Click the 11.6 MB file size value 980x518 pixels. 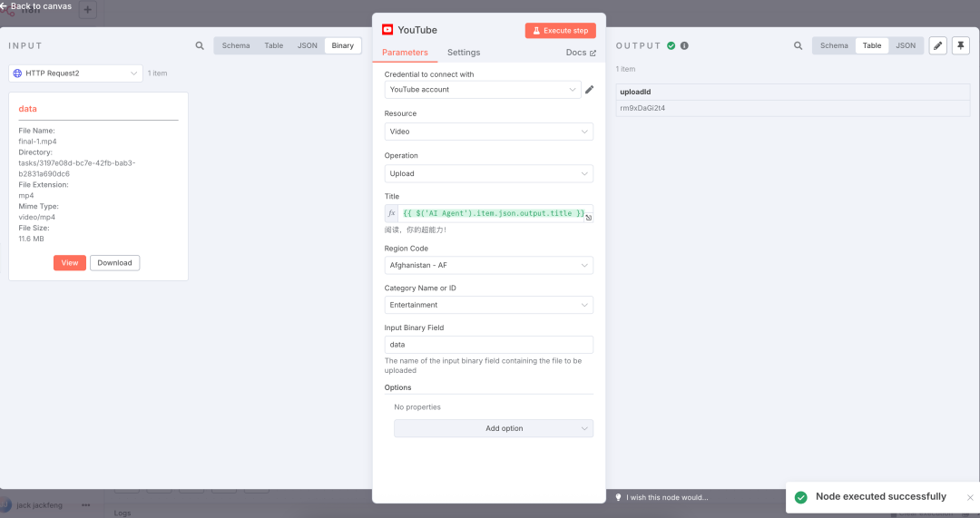[31, 239]
